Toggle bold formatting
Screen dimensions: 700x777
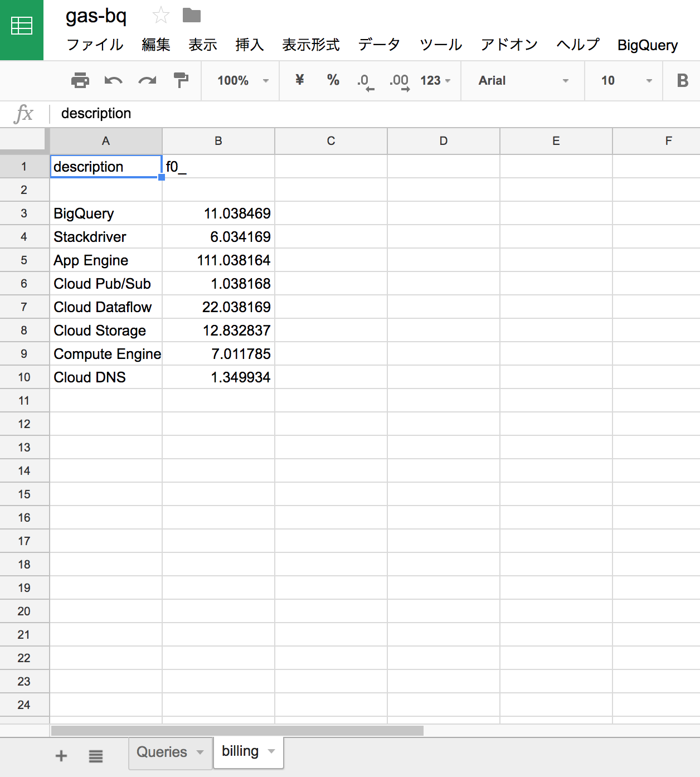pyautogui.click(x=683, y=80)
